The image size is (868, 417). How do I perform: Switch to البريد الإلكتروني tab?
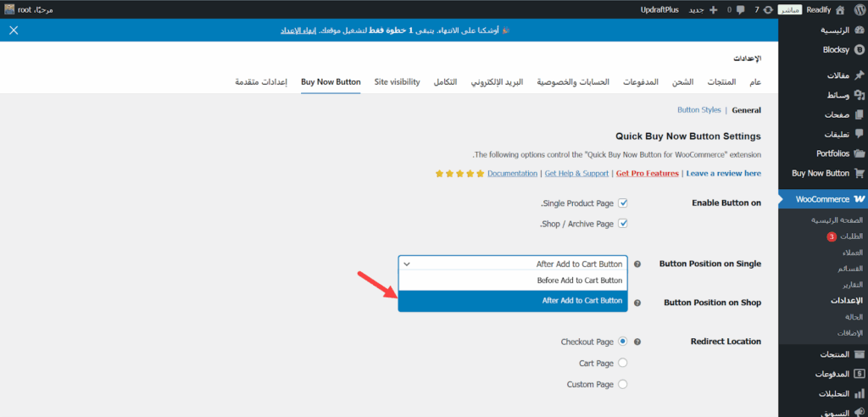tap(497, 81)
